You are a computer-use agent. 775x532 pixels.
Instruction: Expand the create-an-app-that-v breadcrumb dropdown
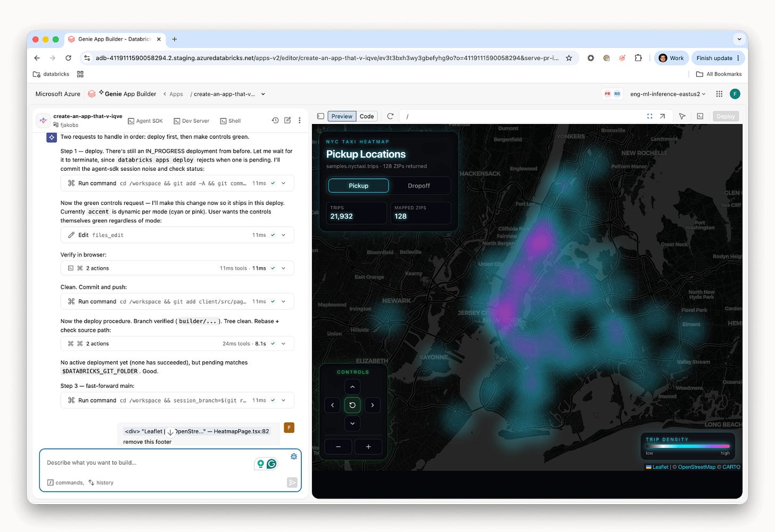point(263,94)
